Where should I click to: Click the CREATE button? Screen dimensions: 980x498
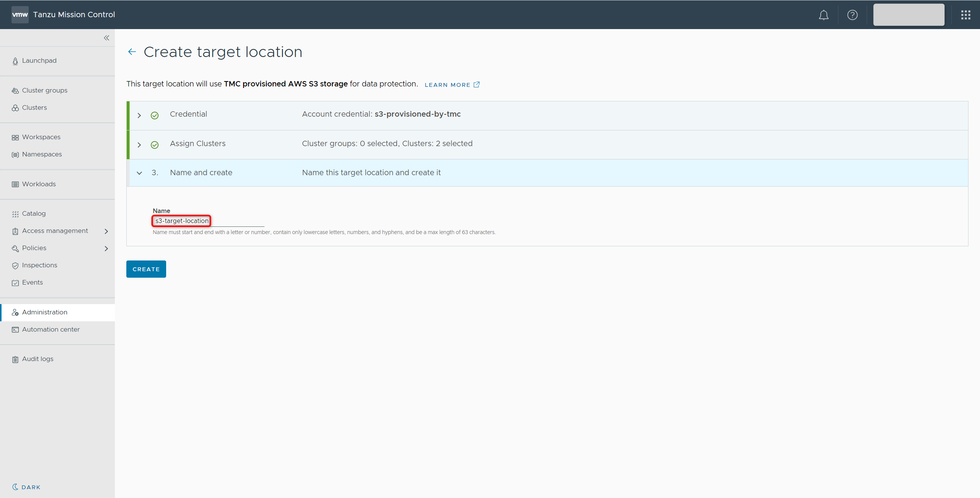click(x=146, y=269)
